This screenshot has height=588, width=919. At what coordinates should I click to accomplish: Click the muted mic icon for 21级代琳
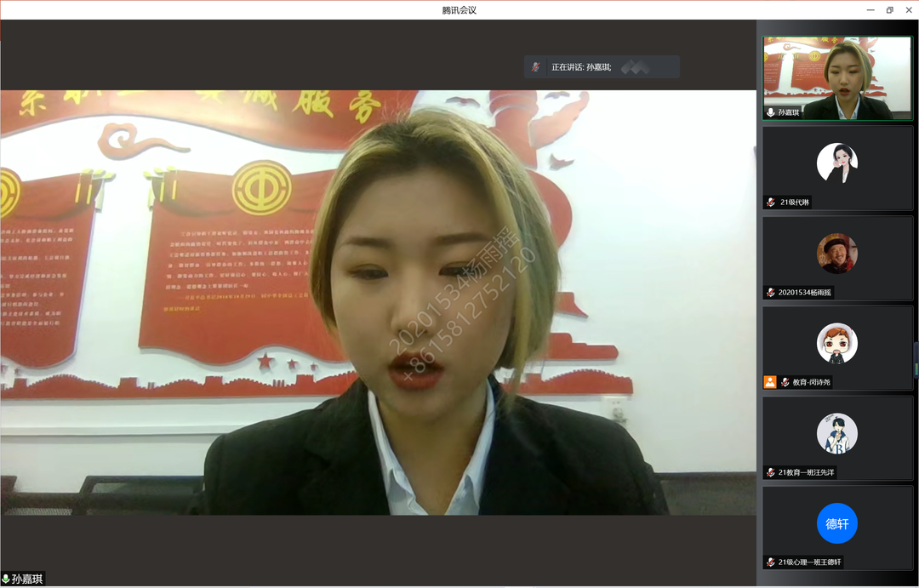770,203
